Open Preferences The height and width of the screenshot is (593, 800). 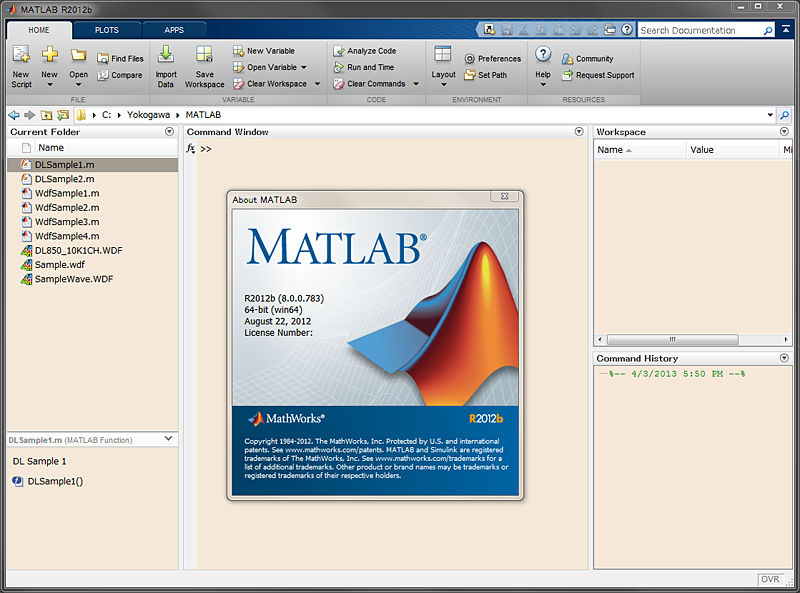pos(492,59)
